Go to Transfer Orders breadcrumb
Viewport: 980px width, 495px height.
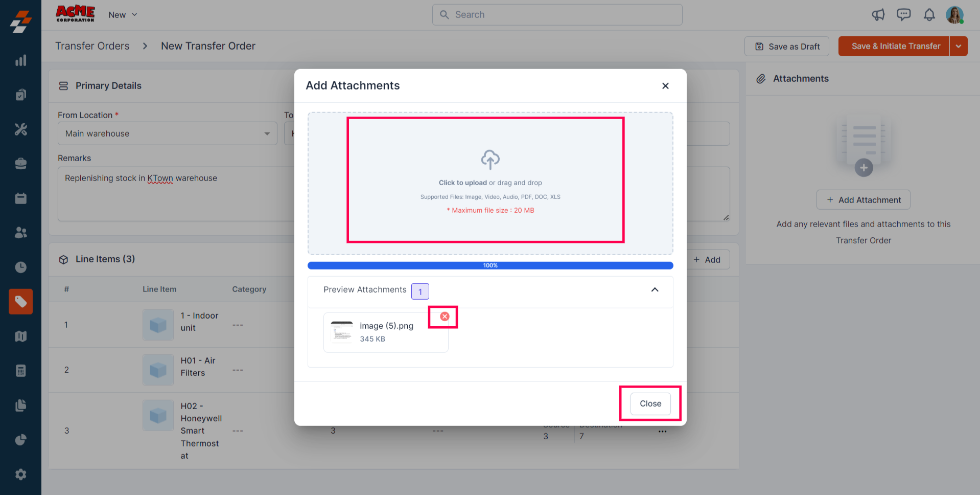coord(92,46)
